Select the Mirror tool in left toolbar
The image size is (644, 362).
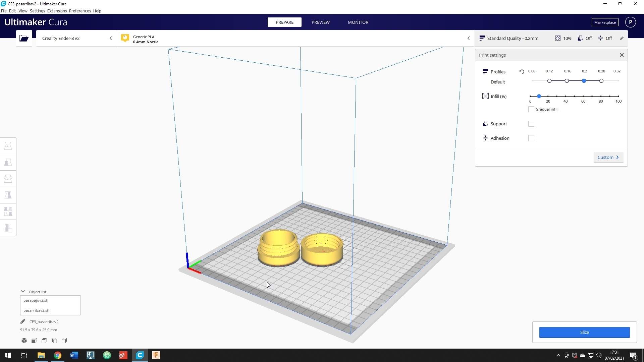(8, 195)
